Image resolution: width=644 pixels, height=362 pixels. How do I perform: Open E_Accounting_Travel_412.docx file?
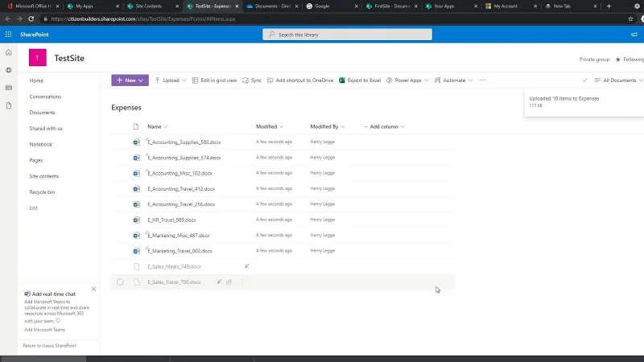point(181,189)
